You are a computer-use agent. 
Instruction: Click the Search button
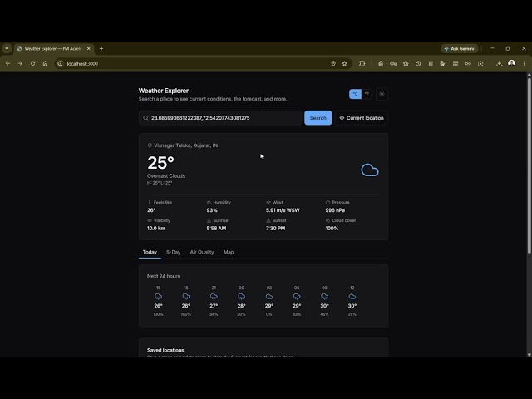(318, 118)
